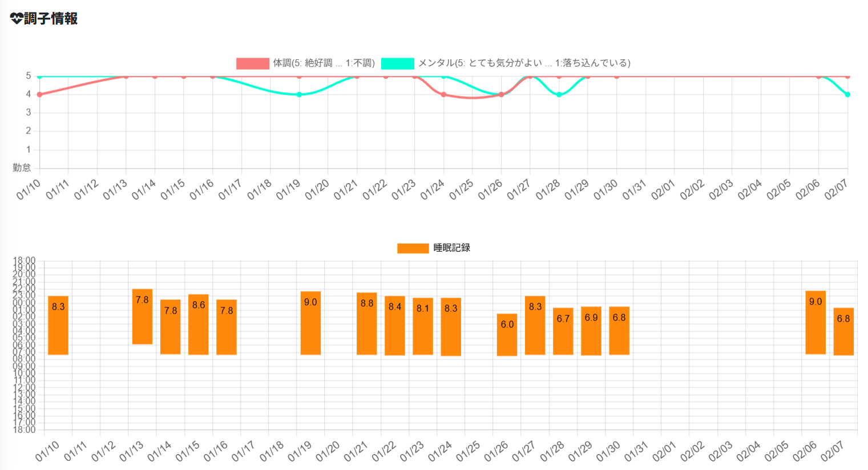Click the メンタル legend label text

coord(524,63)
